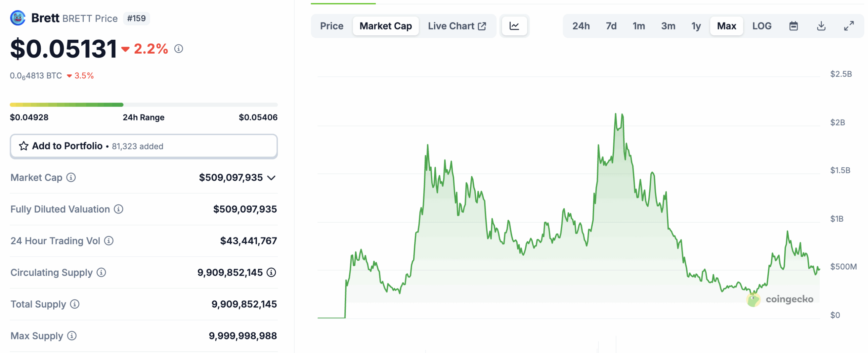Image resolution: width=868 pixels, height=353 pixels.
Task: Open Fully Diluted Valuation info icon
Action: pos(118,209)
